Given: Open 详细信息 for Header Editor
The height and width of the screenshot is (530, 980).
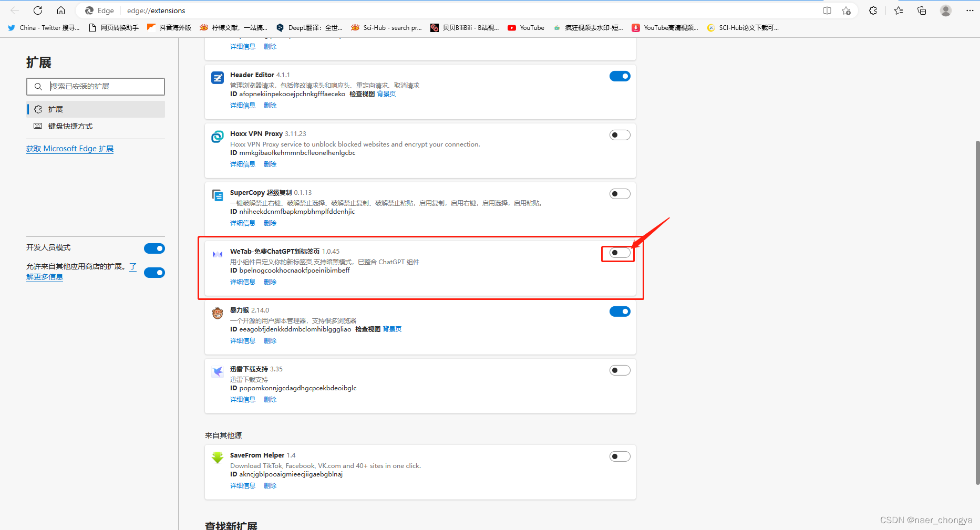Looking at the screenshot, I should [x=243, y=106].
